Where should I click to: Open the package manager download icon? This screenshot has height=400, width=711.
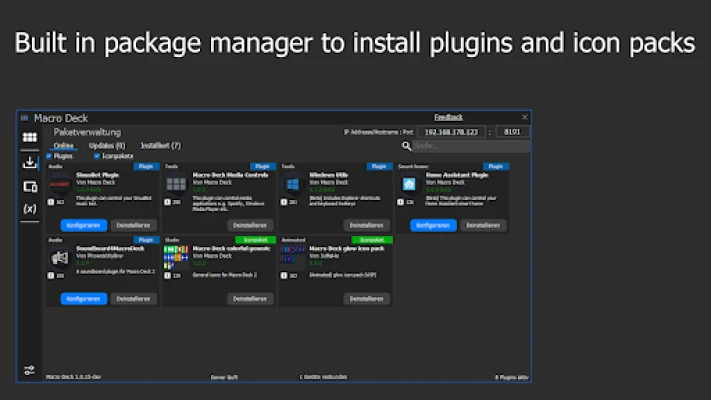30,162
